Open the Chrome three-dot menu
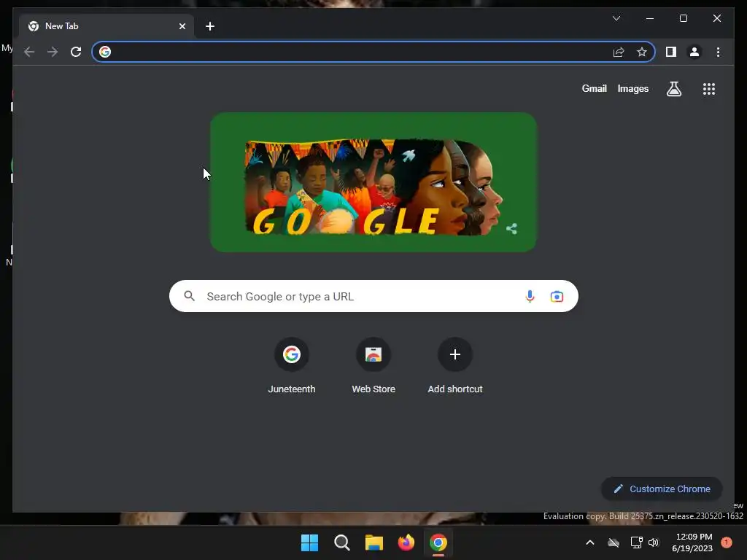The height and width of the screenshot is (560, 747). coord(718,52)
